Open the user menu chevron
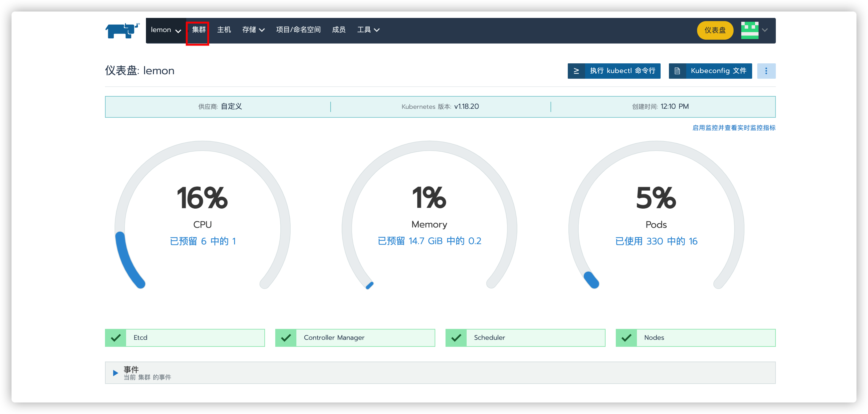The height and width of the screenshot is (414, 868). coord(765,30)
